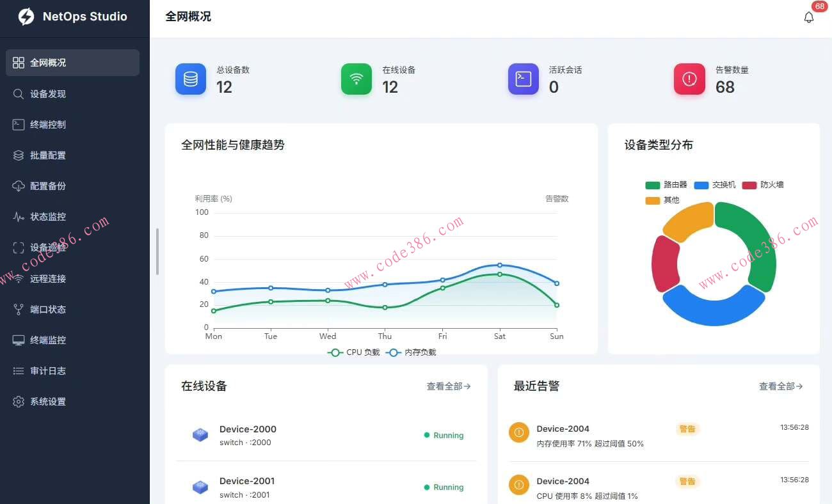
Task: Toggle the CPU 负载 legend item
Action: tap(353, 352)
